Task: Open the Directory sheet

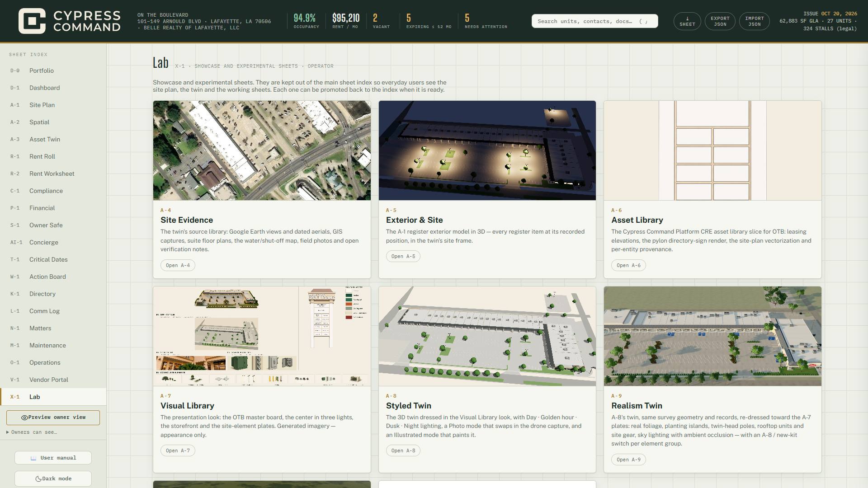Action: [x=53, y=294]
